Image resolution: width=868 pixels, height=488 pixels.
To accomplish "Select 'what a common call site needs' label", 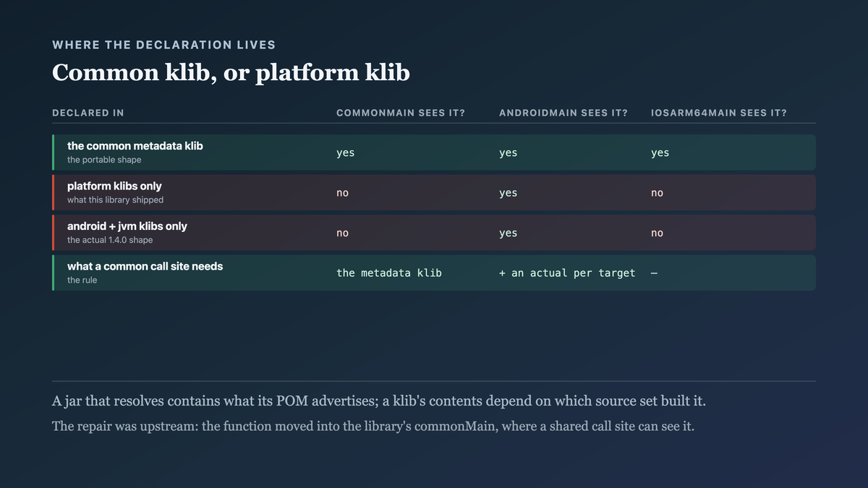I will (x=145, y=267).
